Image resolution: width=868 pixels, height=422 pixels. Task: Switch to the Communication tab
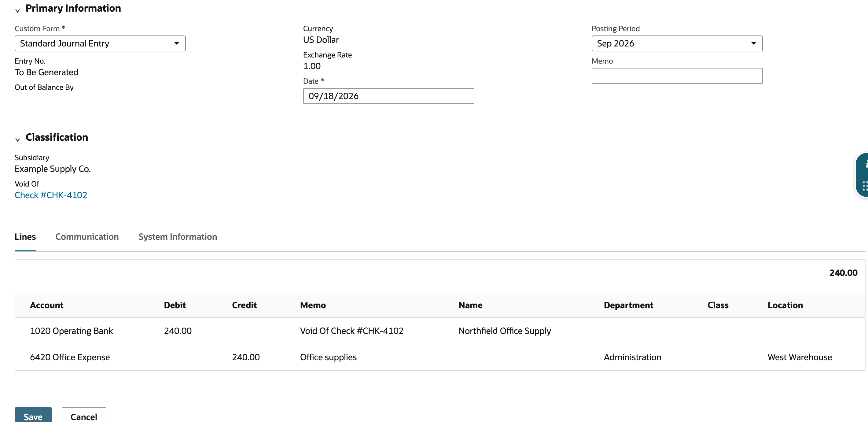[87, 237]
